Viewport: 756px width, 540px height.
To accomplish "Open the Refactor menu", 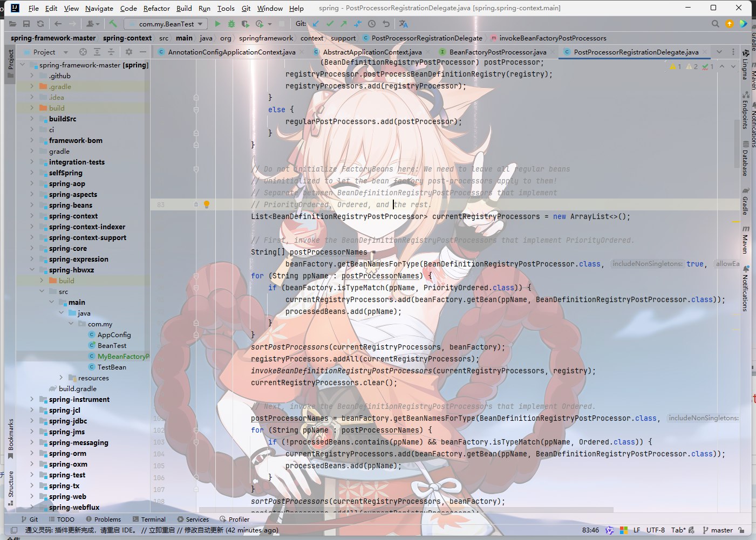I will pos(156,8).
